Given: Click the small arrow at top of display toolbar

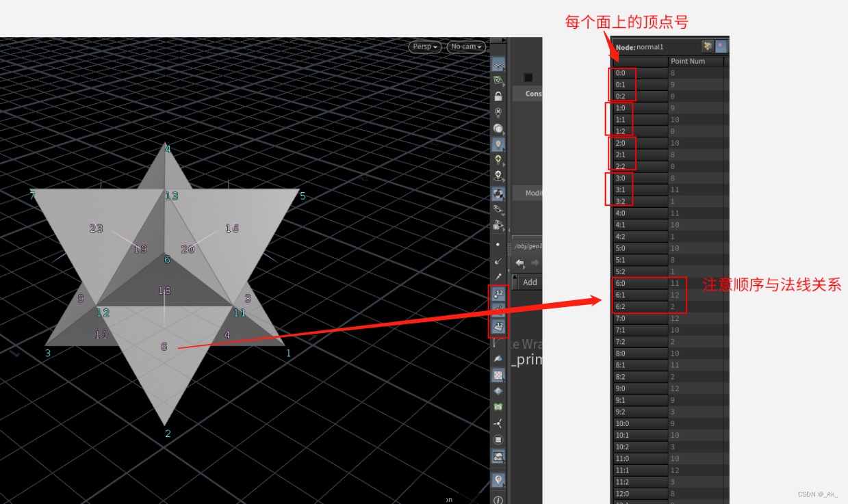Looking at the screenshot, I should pos(504,40).
